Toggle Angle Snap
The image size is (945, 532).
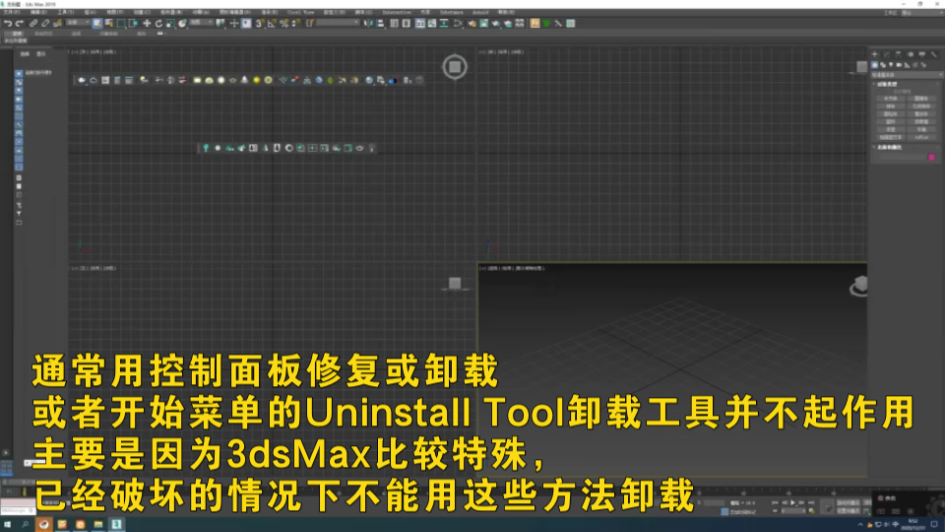(x=271, y=23)
